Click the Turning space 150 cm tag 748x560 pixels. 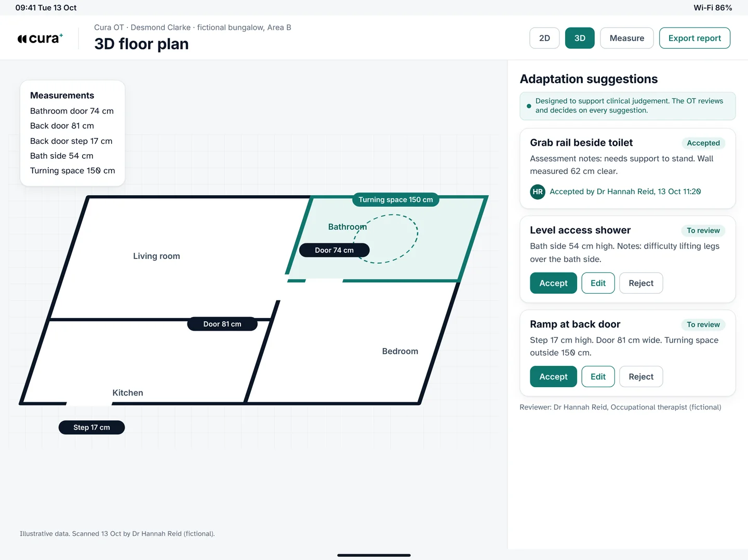[x=396, y=200]
